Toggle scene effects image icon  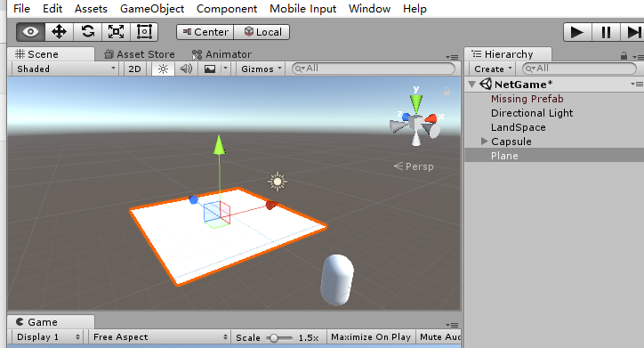pos(210,69)
